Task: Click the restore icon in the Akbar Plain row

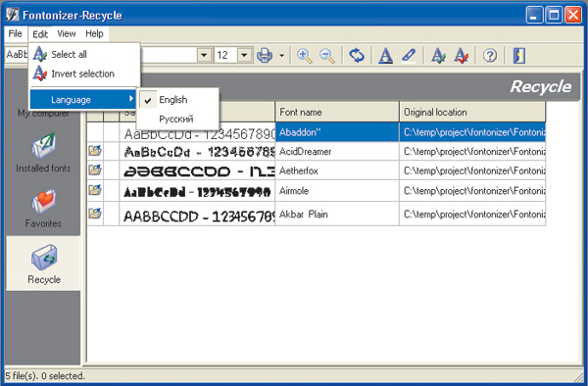Action: pos(95,214)
